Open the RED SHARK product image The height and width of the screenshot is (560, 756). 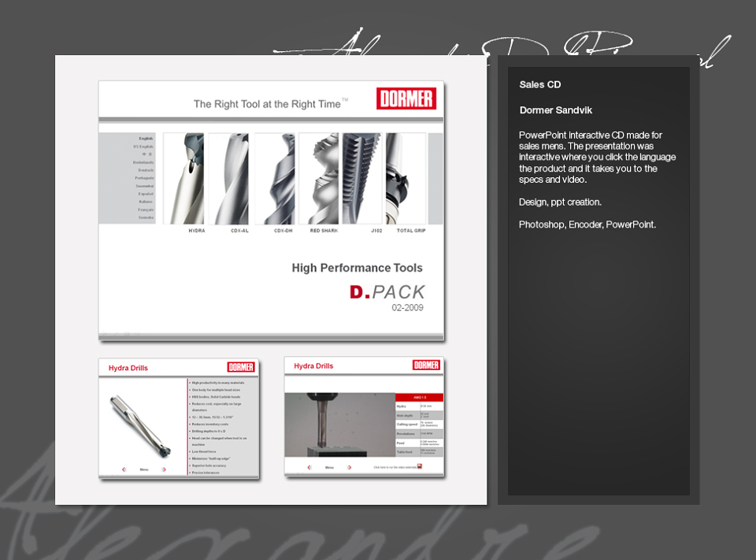319,179
